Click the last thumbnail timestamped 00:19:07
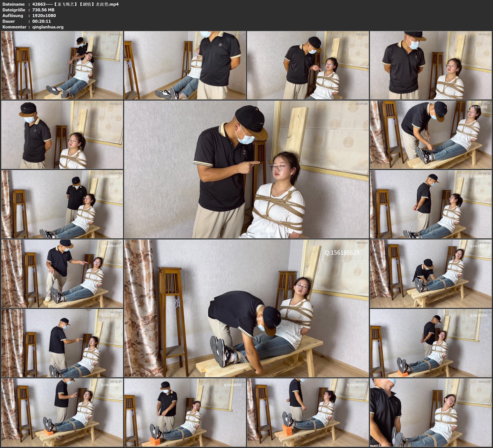This screenshot has width=493, height=448. (x=431, y=412)
